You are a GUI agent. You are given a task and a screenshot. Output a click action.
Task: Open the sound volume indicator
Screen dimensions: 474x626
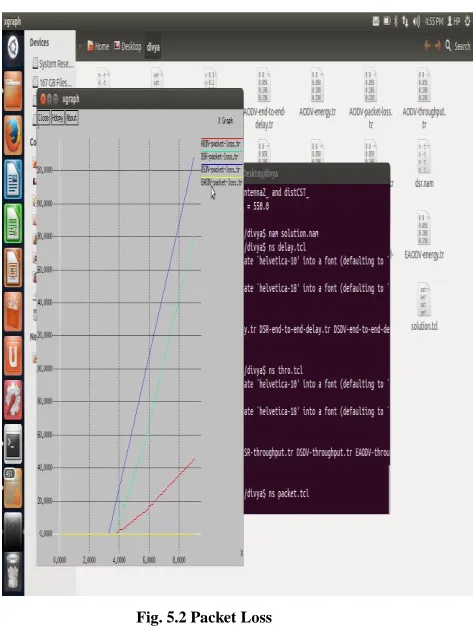pos(416,21)
